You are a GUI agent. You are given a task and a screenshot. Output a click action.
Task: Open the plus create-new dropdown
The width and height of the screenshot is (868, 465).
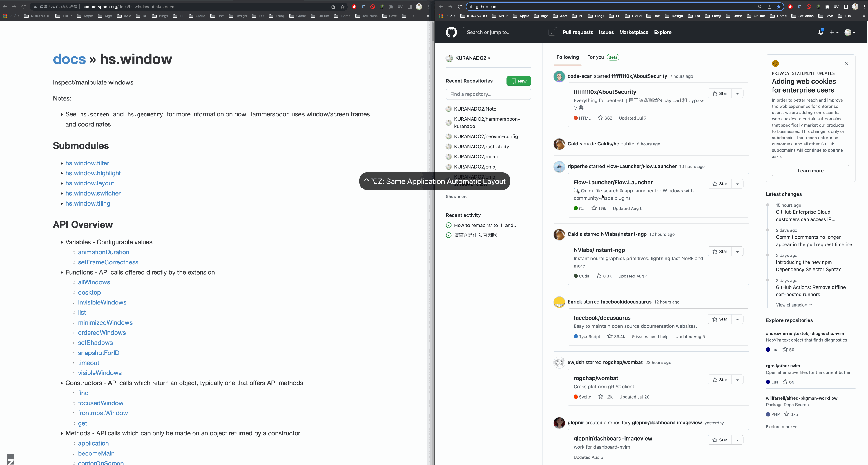tap(833, 33)
